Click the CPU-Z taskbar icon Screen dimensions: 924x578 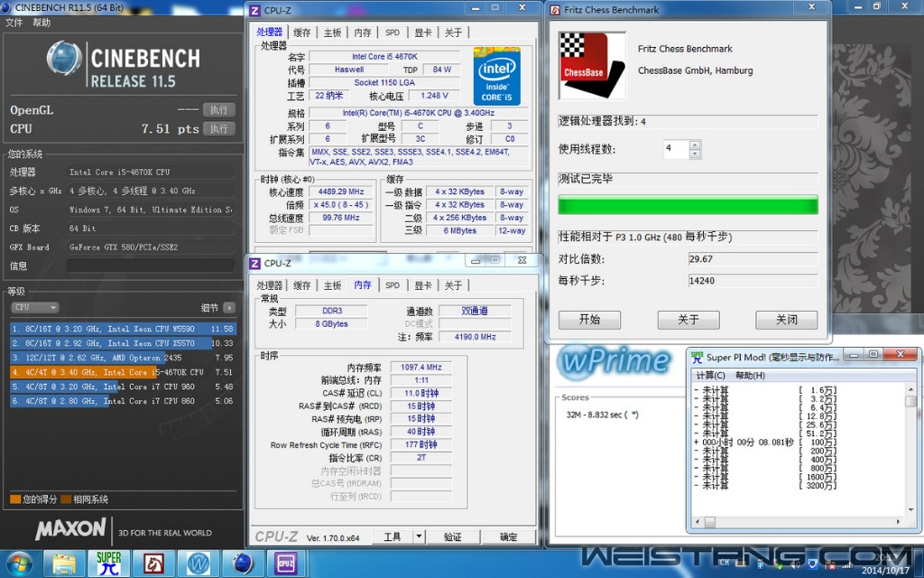pyautogui.click(x=287, y=564)
